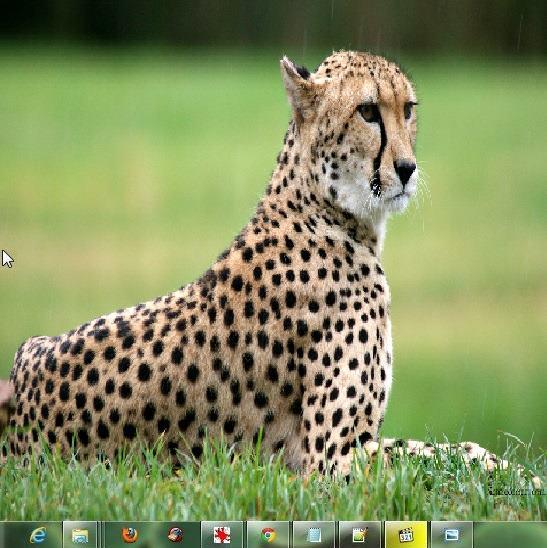Click the globe icon next to Firefox

coord(175,535)
